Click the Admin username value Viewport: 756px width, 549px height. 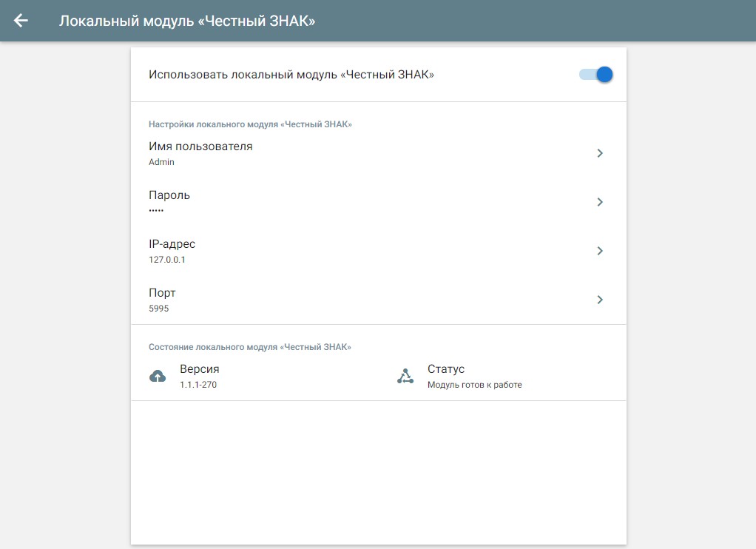[x=161, y=162]
